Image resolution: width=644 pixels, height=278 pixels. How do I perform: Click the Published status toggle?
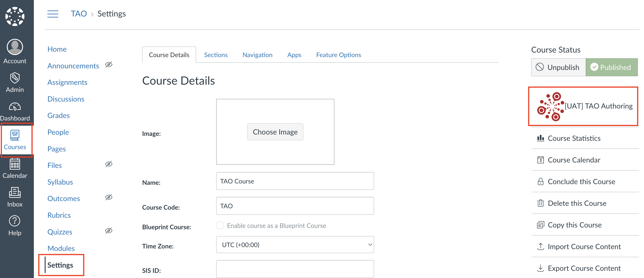click(612, 67)
